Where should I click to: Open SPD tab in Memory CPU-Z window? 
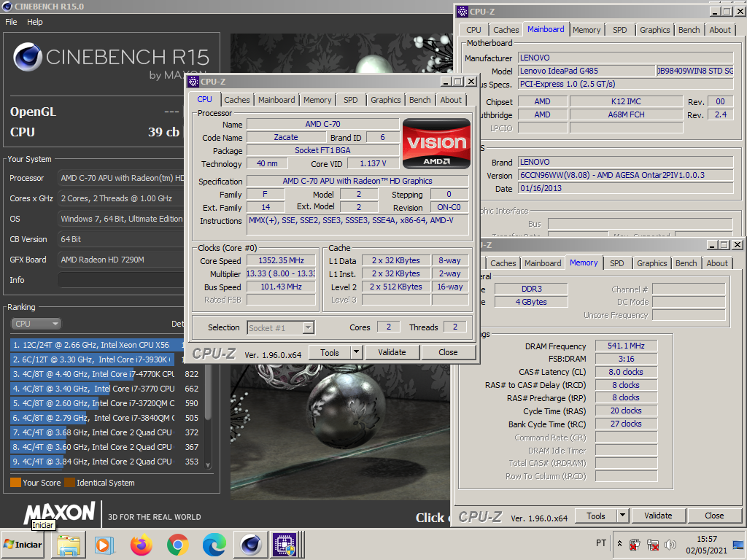tap(617, 263)
